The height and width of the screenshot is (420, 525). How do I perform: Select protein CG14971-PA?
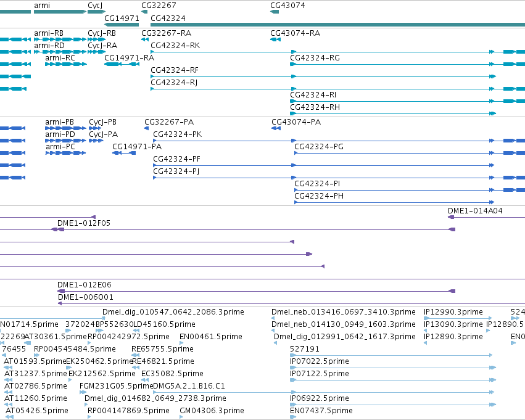tap(137, 147)
